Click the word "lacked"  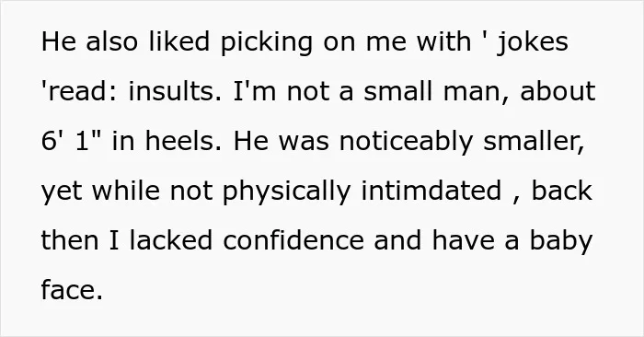[171, 240]
